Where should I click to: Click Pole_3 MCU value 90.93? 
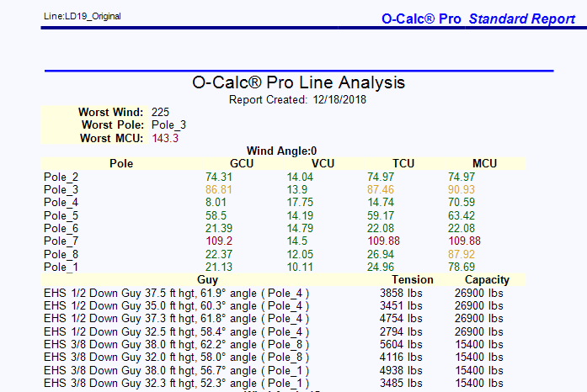click(462, 189)
